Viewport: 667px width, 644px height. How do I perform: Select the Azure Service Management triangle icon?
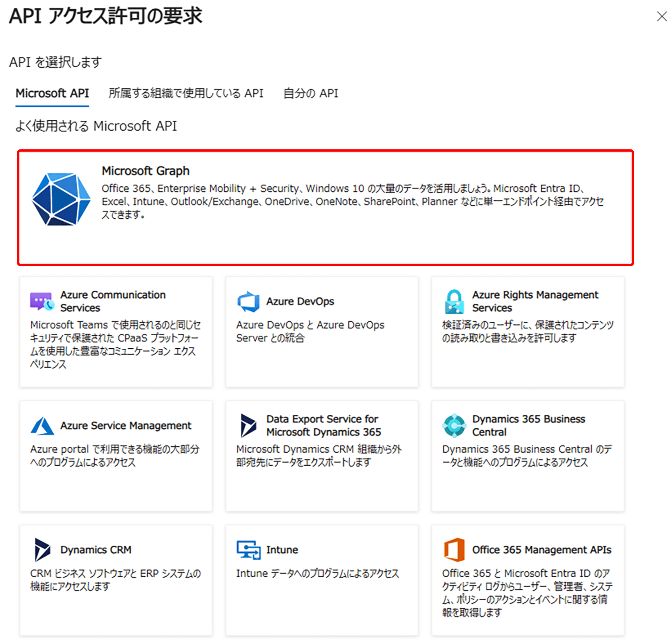point(42,426)
